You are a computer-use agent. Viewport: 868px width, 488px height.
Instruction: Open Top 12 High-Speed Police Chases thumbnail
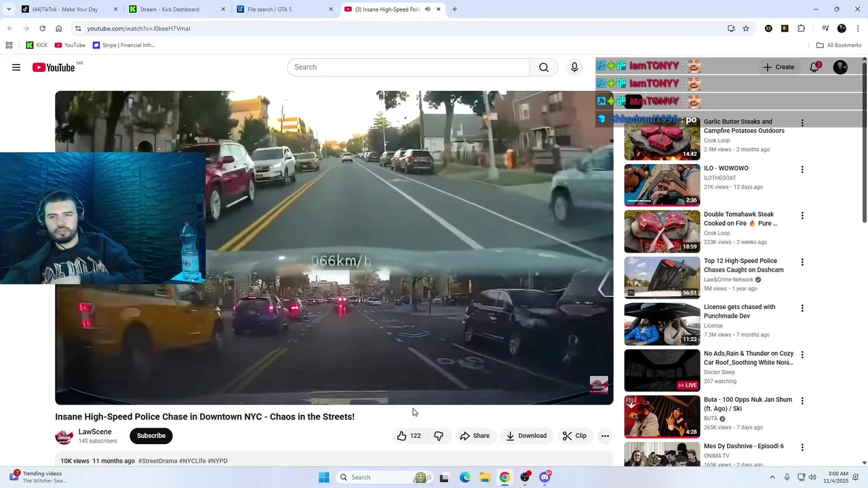662,278
